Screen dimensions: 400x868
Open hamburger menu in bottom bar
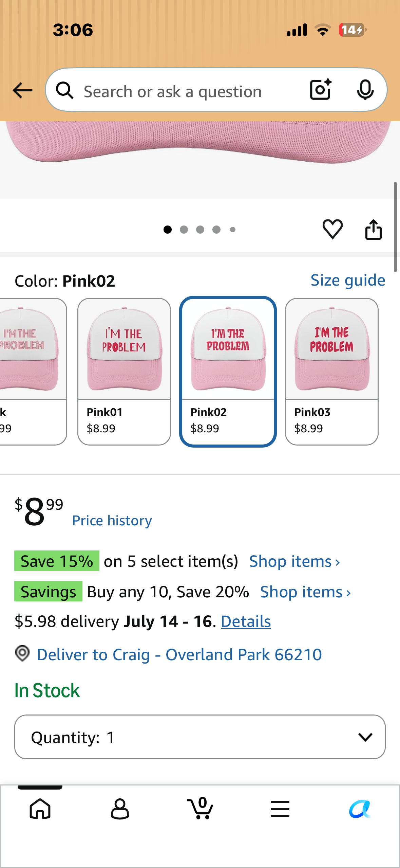[x=280, y=809]
